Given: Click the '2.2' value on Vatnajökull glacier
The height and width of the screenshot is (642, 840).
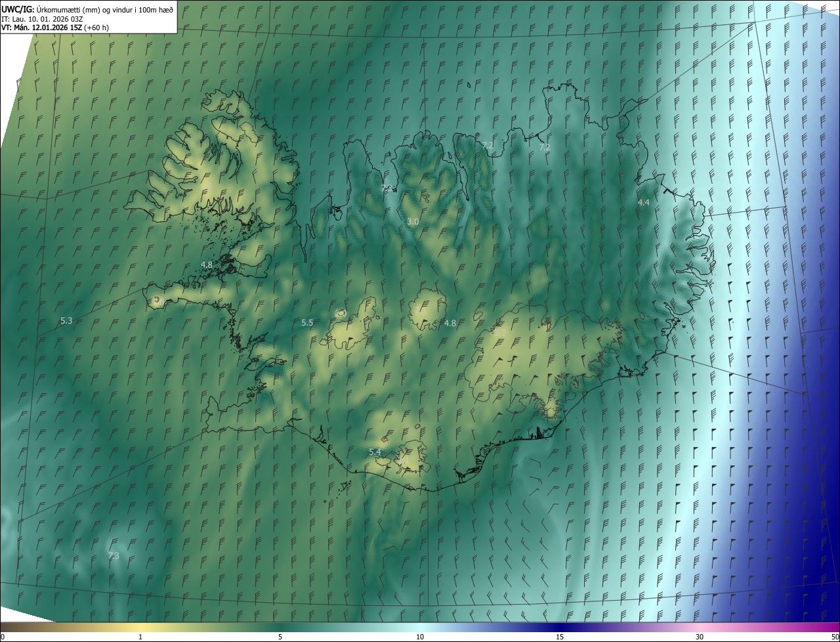Looking at the screenshot, I should pyautogui.click(x=500, y=333).
